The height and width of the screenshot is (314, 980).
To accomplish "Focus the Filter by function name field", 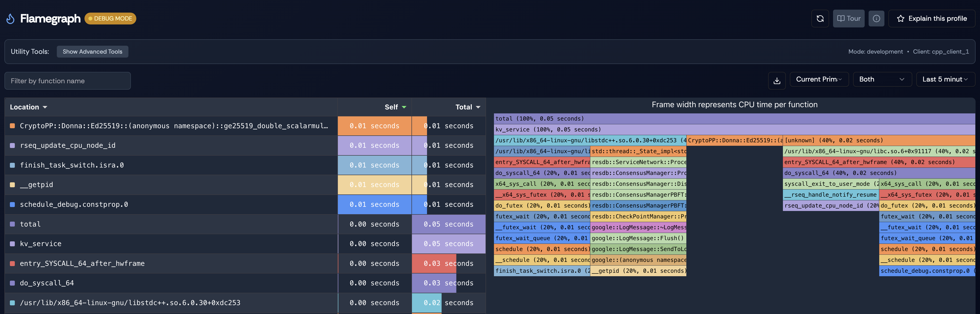I will 68,81.
